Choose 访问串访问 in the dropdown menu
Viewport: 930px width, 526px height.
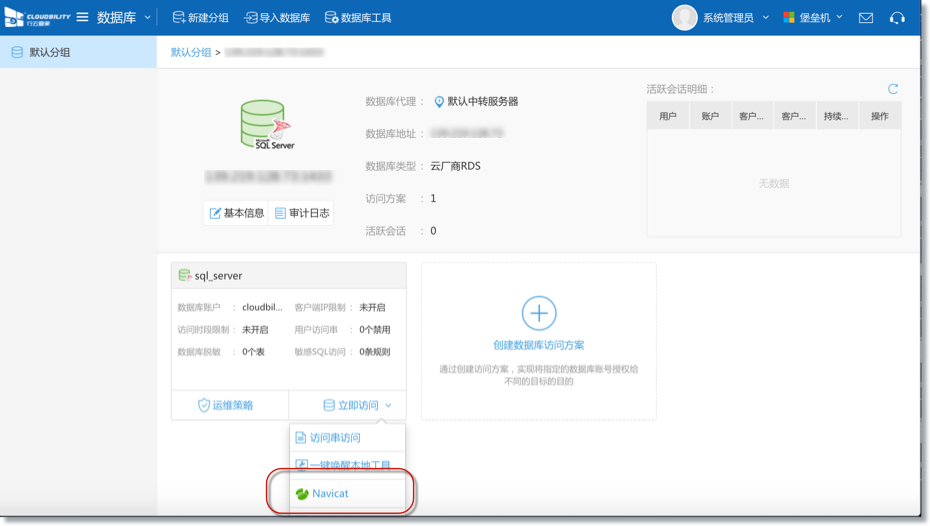[x=334, y=438]
